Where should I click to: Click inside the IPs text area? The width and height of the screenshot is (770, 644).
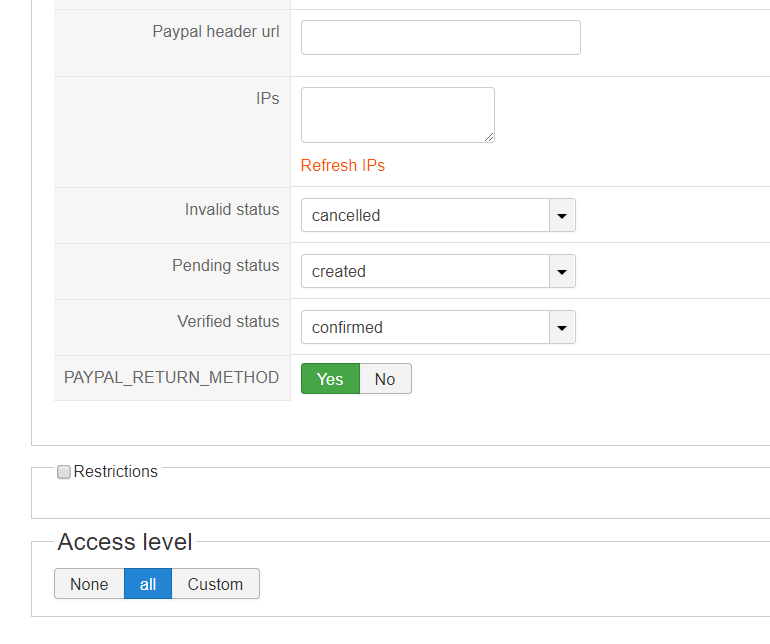(397, 114)
